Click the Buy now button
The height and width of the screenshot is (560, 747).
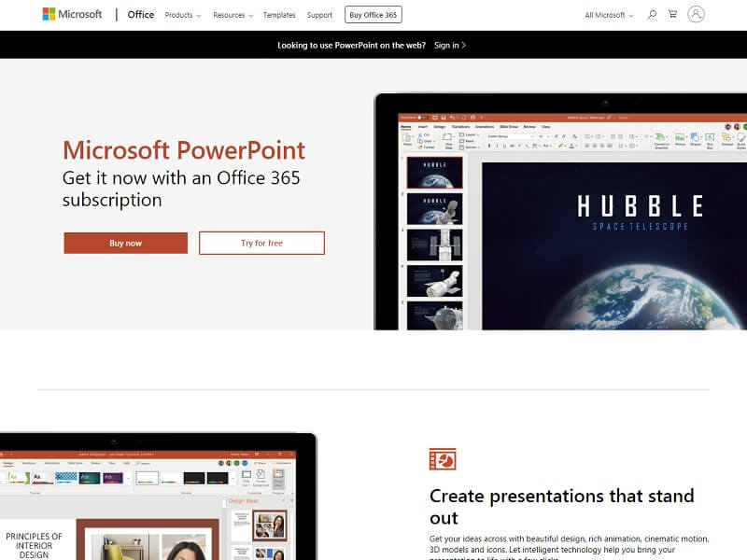[x=126, y=243]
